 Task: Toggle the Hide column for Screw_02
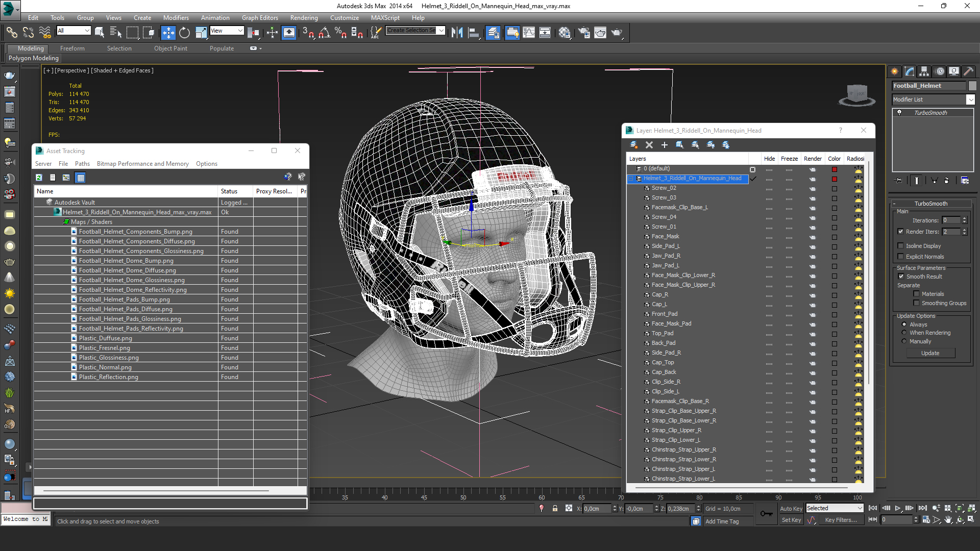(769, 188)
